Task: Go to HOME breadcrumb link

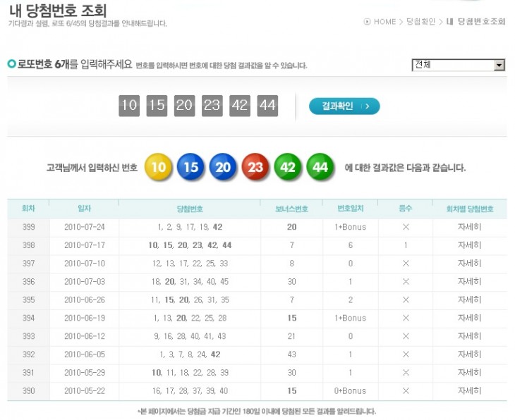Action: tap(384, 22)
